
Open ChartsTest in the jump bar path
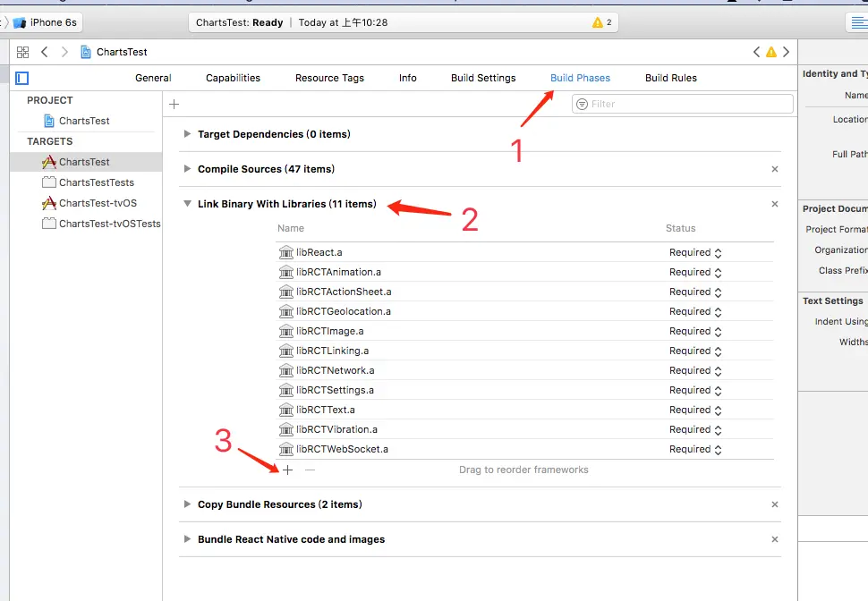122,52
